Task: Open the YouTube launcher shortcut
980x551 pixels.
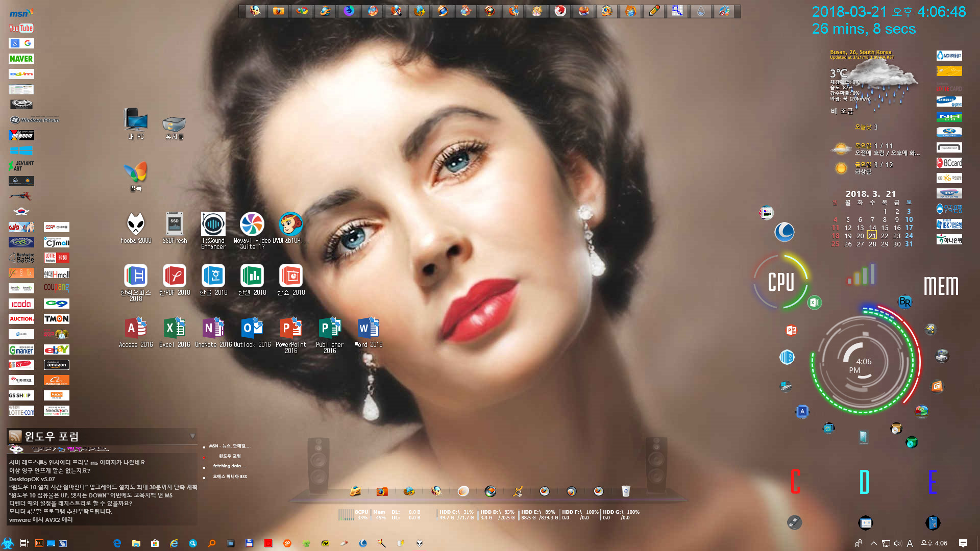Action: pyautogui.click(x=21, y=28)
